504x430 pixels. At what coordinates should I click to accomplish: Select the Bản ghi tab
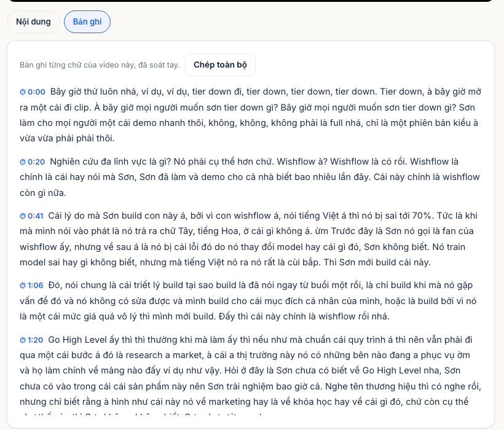[x=87, y=22]
